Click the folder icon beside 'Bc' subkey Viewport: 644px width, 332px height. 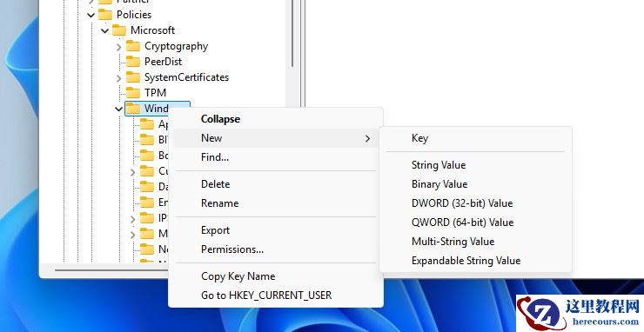(x=147, y=155)
